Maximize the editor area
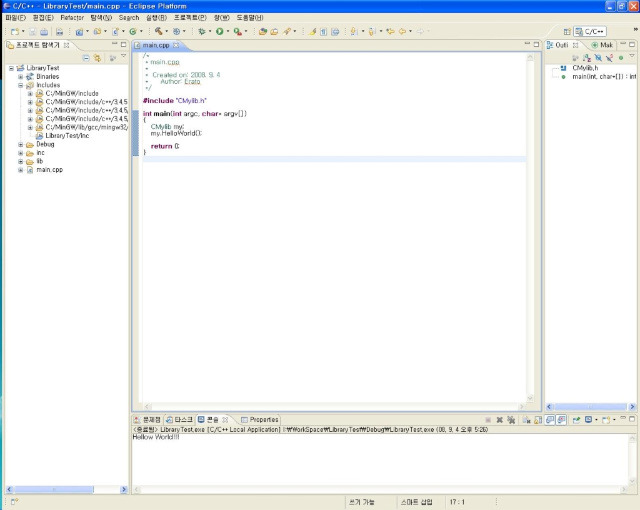The height and width of the screenshot is (510, 640). pos(536,44)
